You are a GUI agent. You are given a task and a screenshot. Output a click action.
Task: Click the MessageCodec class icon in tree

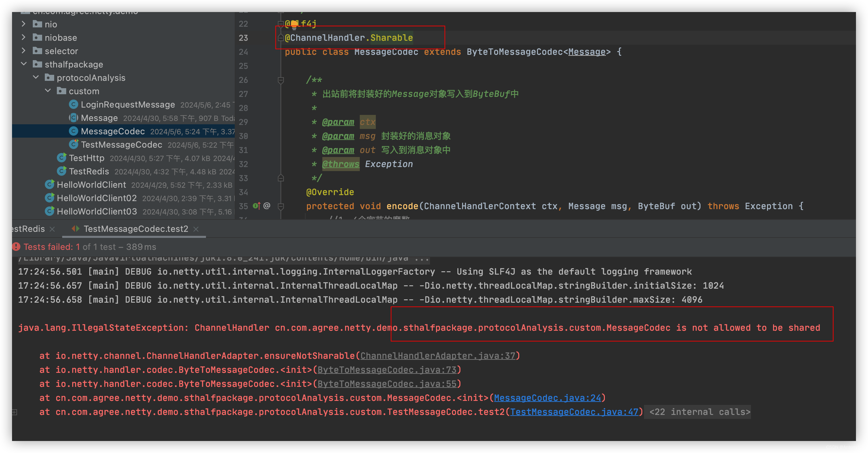[74, 131]
